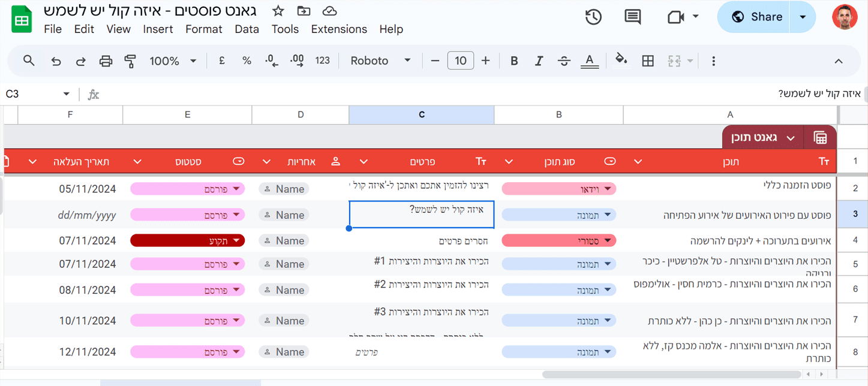
Task: Click the move to folder icon
Action: tap(304, 11)
